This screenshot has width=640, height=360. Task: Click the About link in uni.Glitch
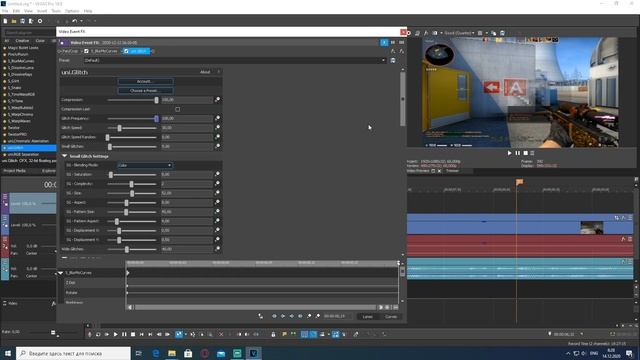(x=205, y=72)
